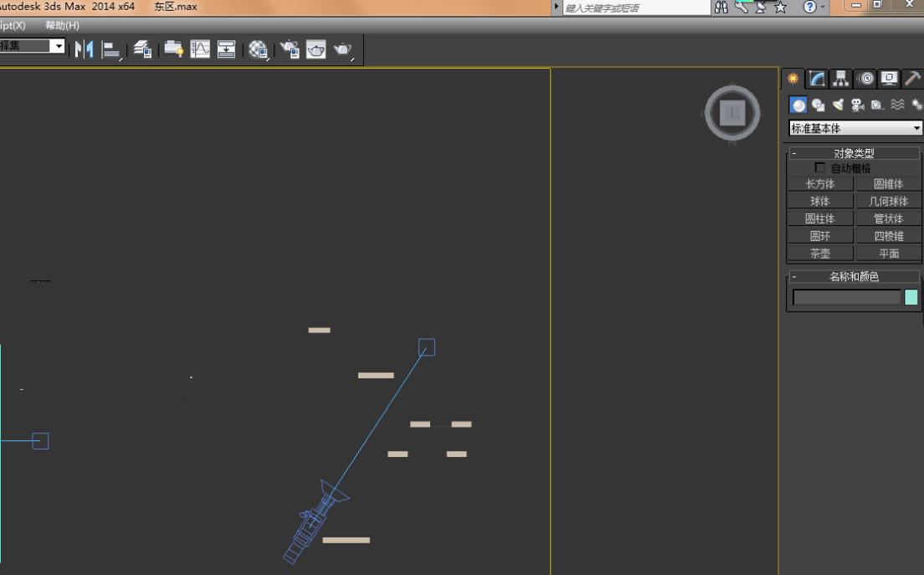Viewport: 924px width, 575px height.
Task: Click the 茶壶 button
Action: point(819,254)
